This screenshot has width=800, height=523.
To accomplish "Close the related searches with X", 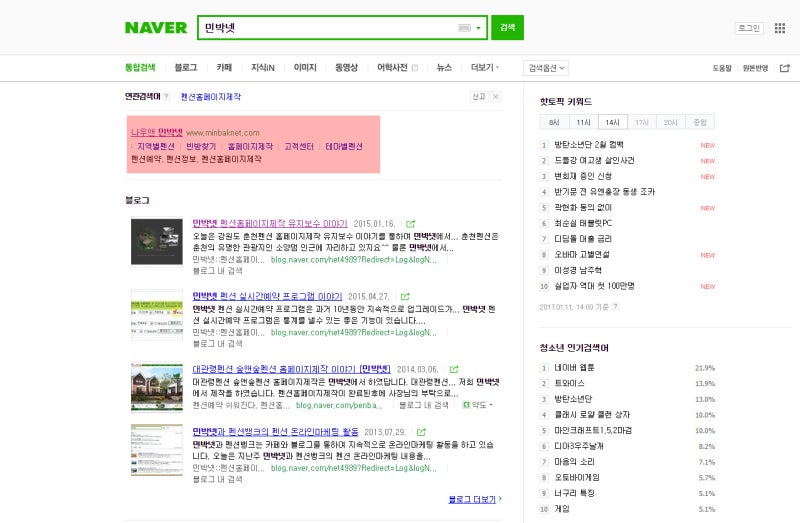I will pyautogui.click(x=495, y=96).
